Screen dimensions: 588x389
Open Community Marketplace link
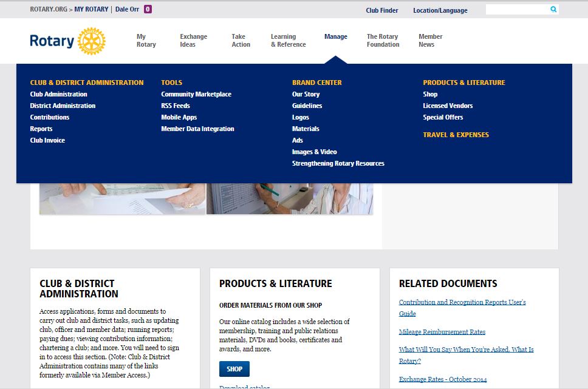click(x=196, y=94)
